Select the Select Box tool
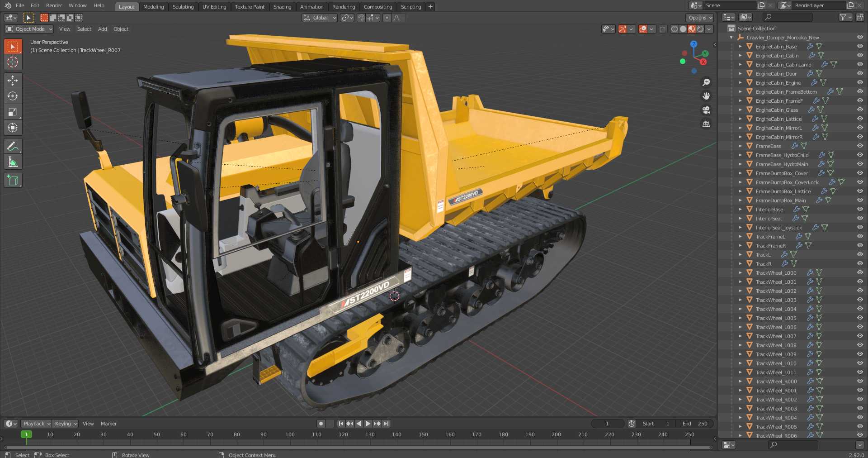 tap(13, 46)
